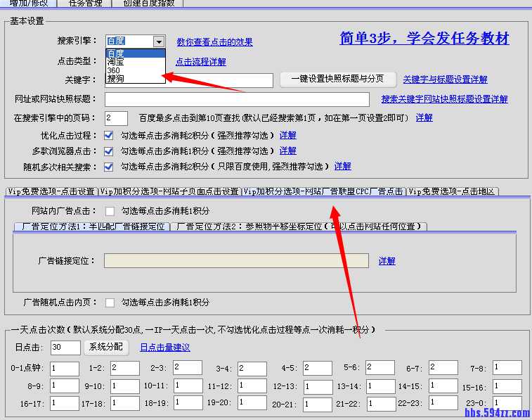The image size is (532, 420).
Task: Pick 360 from the search engine list
Action: pos(114,70)
